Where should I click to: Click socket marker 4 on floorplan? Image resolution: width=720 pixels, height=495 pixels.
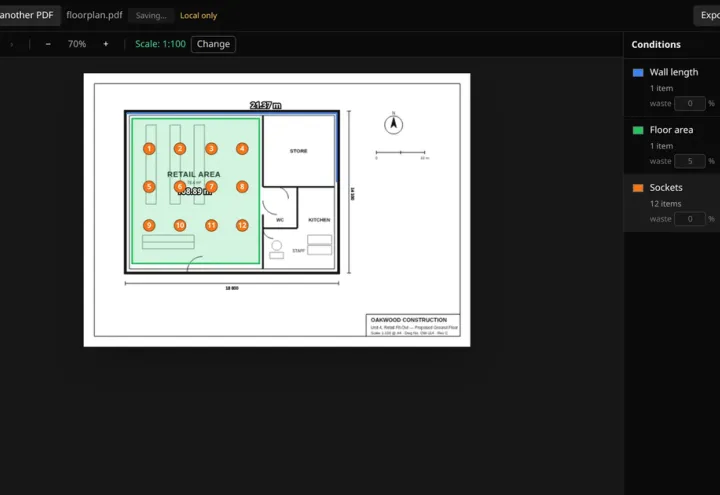242,148
